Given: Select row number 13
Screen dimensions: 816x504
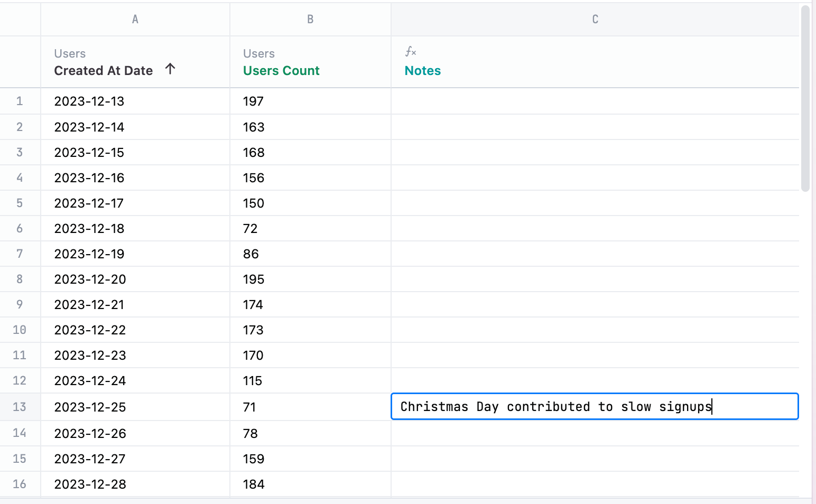Looking at the screenshot, I should tap(20, 407).
